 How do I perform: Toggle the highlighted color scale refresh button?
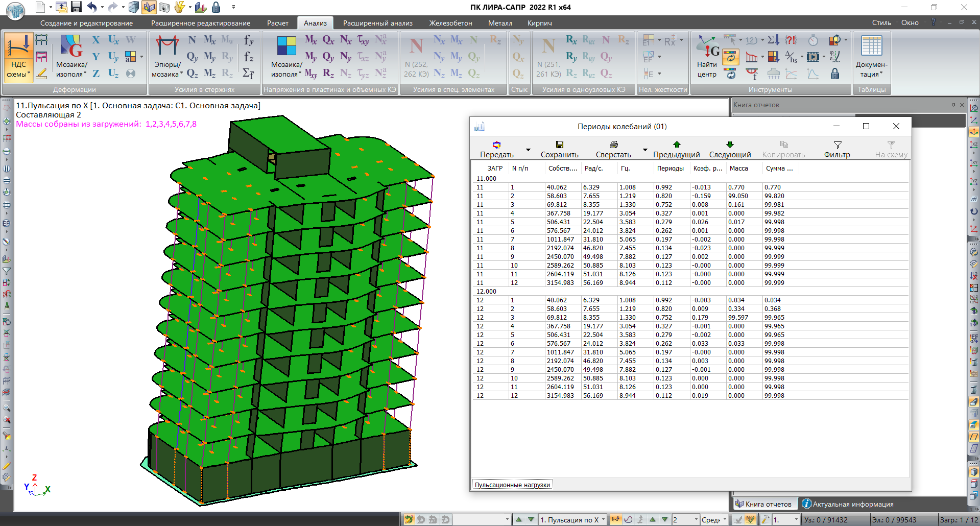point(731,57)
